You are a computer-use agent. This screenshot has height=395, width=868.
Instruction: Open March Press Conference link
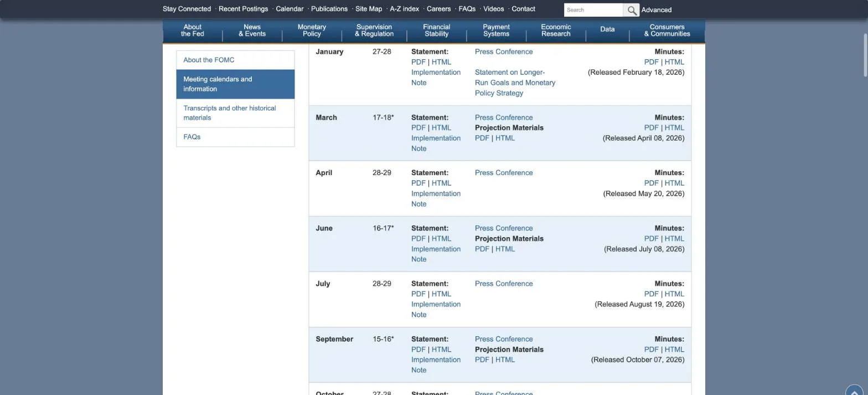pos(504,117)
